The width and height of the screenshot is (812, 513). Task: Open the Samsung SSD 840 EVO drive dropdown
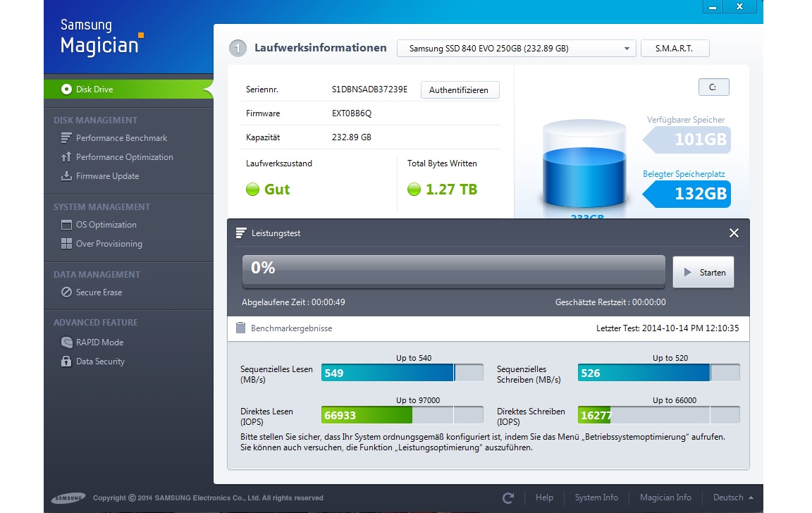[516, 48]
